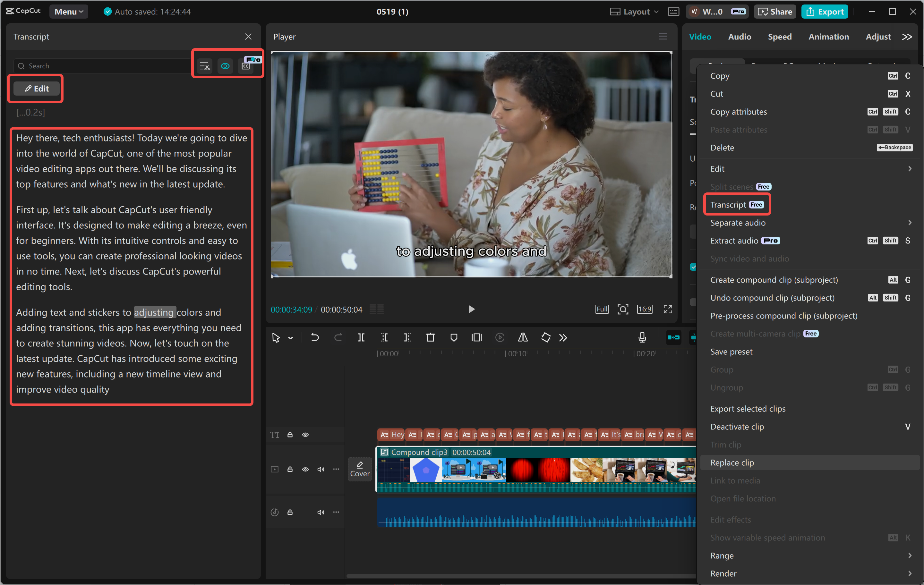This screenshot has height=585, width=924.
Task: Toggle visibility of the text track
Action: coord(305,435)
